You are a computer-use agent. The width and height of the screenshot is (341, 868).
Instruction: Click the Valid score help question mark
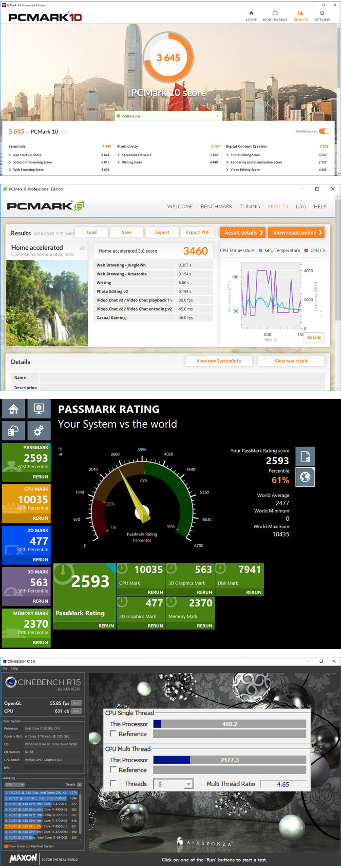click(x=217, y=116)
